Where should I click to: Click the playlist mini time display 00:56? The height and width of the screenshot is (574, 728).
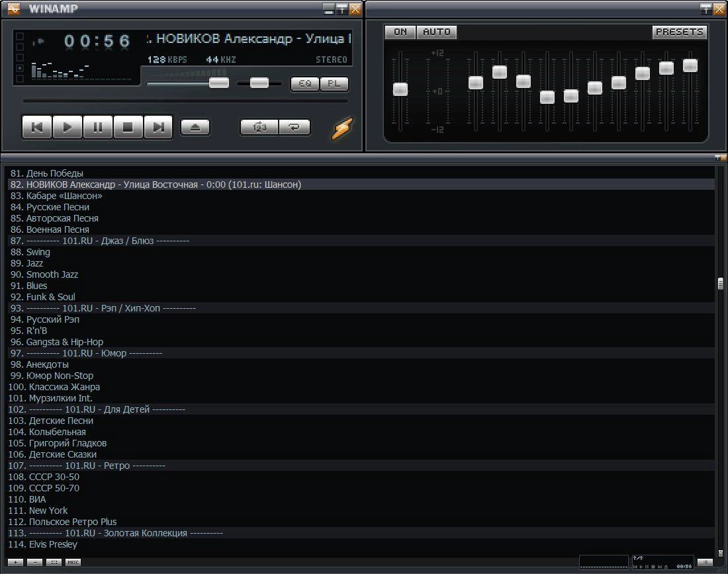(x=684, y=567)
